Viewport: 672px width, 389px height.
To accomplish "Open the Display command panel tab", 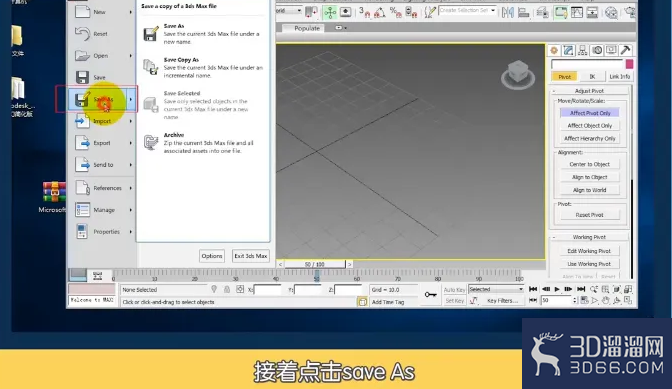I will [x=611, y=51].
